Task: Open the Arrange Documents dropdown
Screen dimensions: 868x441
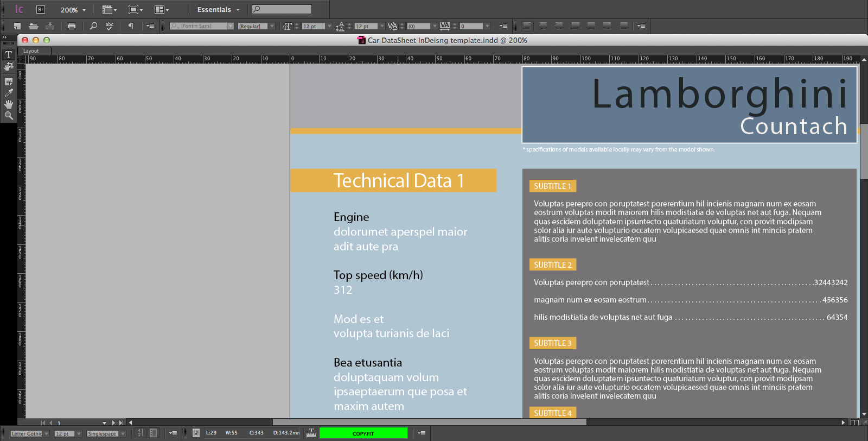Action: (x=162, y=10)
